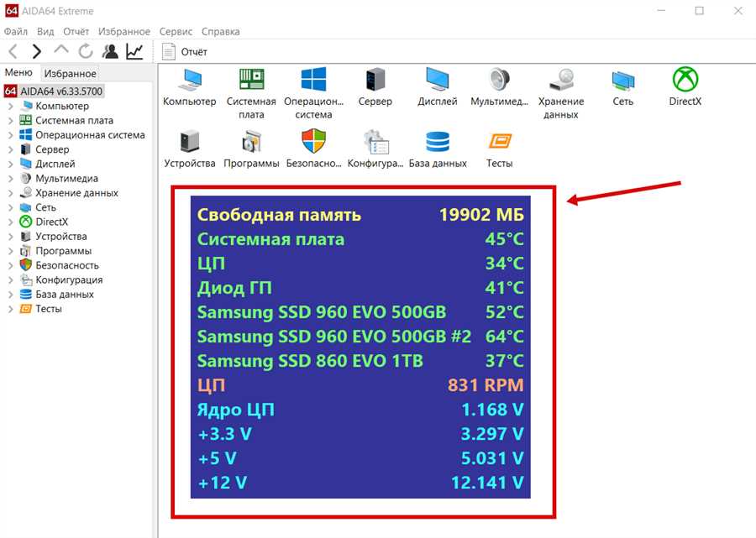Select Хранение данных in the sidebar tree
This screenshot has width=756, height=538.
click(69, 193)
